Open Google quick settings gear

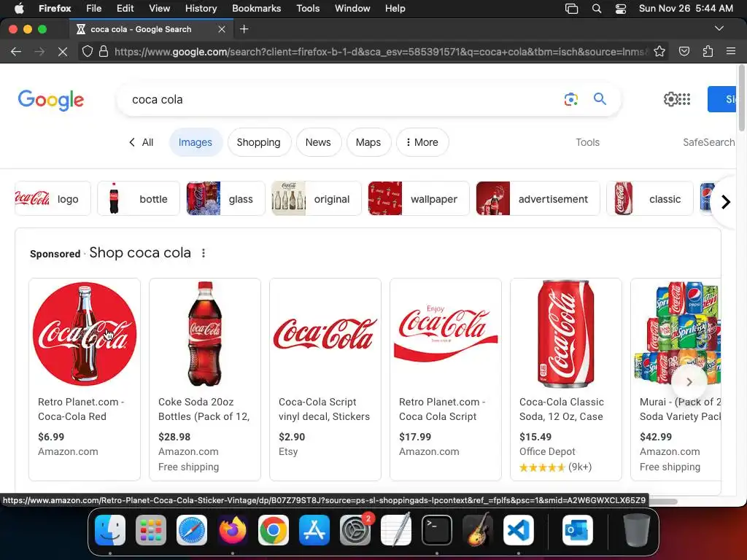[670, 99]
